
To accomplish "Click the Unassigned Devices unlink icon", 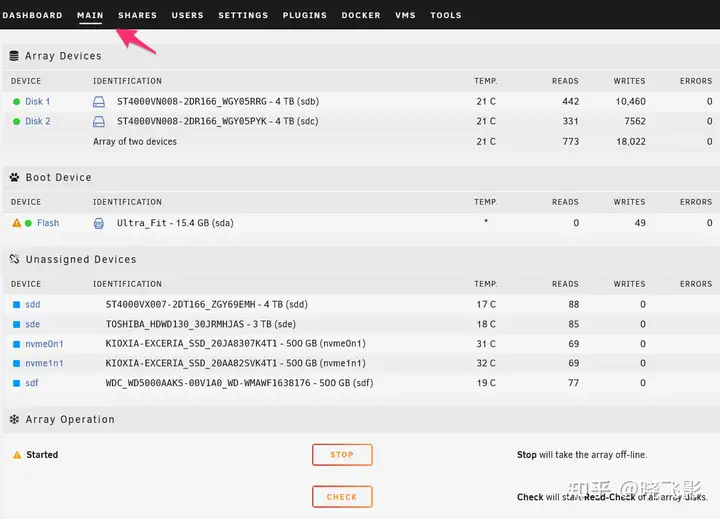I will click(x=14, y=259).
